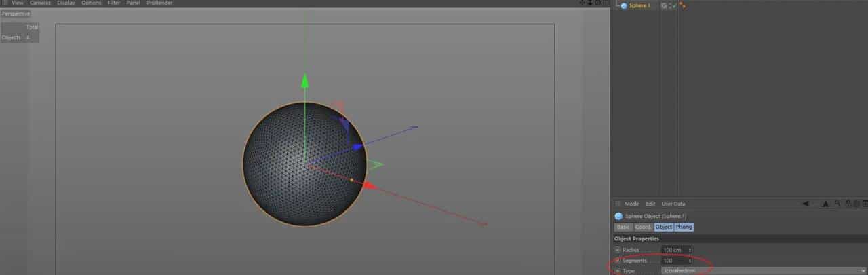Toggle the Type animation dot

pyautogui.click(x=618, y=271)
